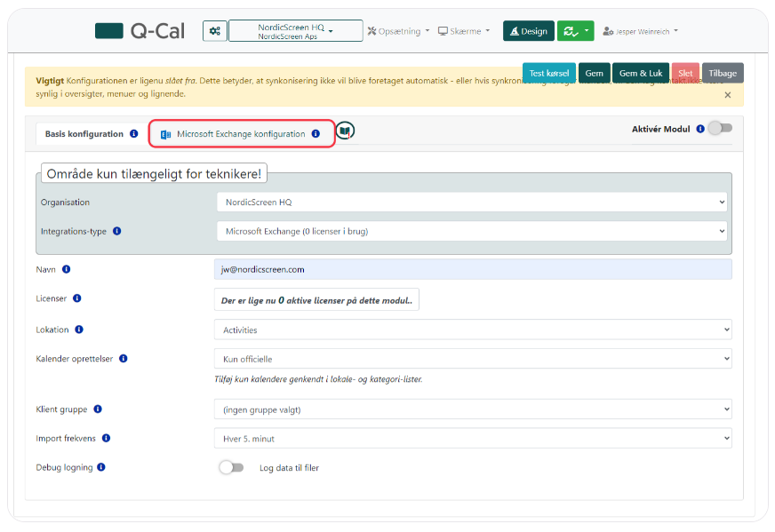Click the Område kun tilængeligt for teknikere heading

pos(154,174)
